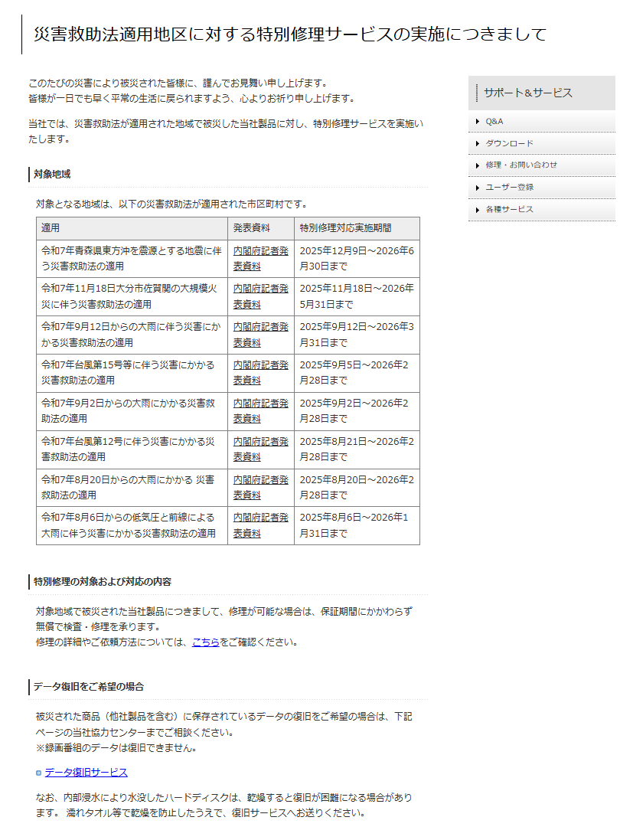620x840 pixels.
Task: Click the 適用 column header
Action: (132, 228)
